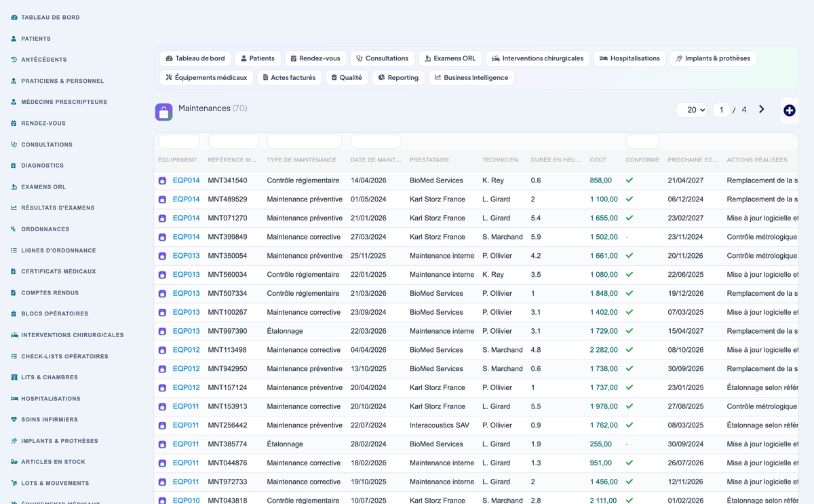Sort by Coût column header
Viewport: 814px width, 504px height.
coord(598,160)
